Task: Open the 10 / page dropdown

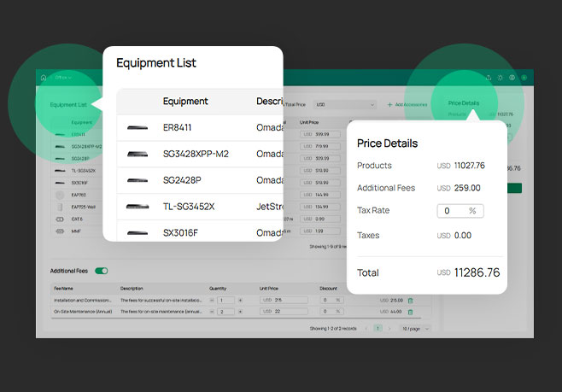Action: click(x=415, y=329)
